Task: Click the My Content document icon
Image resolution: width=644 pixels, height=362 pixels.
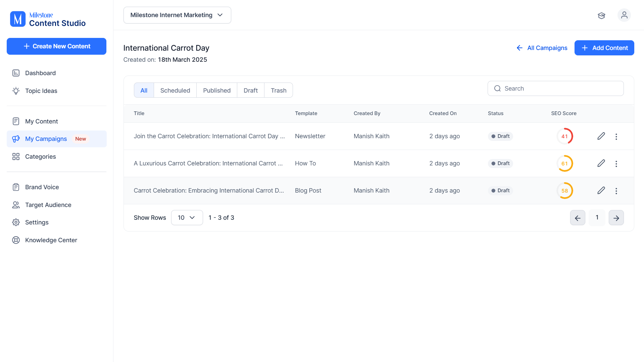Action: 16,121
